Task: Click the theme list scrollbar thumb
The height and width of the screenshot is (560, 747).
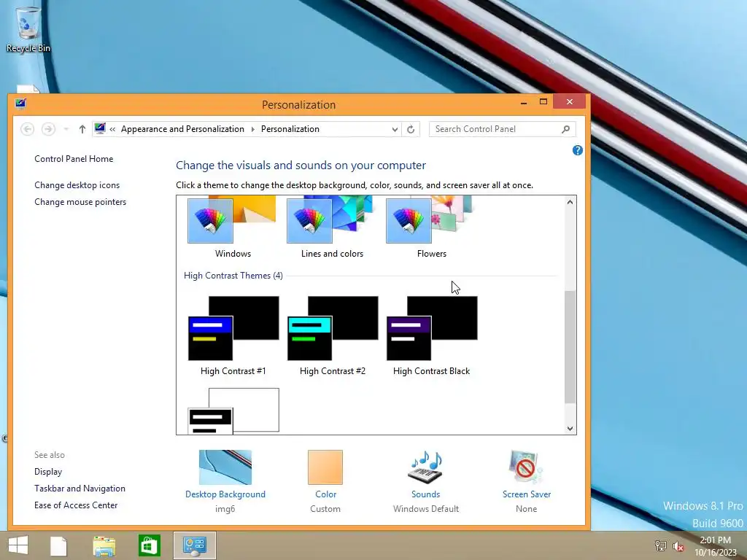Action: point(570,346)
